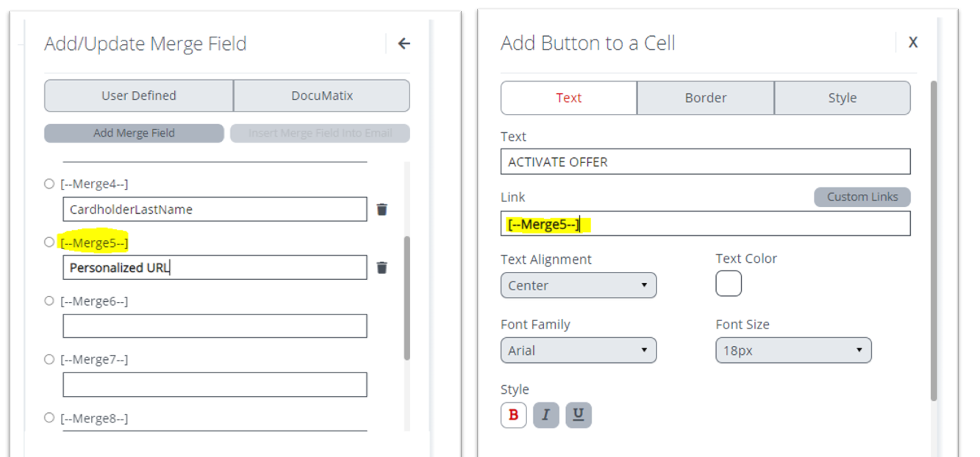Image resolution: width=980 pixels, height=457 pixels.
Task: Expand the Font Size dropdown
Action: [793, 350]
